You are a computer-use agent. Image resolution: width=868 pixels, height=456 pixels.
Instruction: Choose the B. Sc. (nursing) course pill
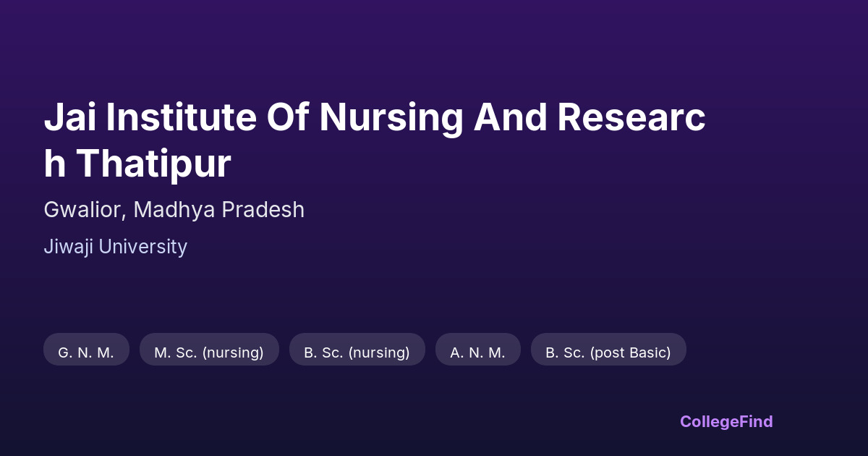pos(357,352)
